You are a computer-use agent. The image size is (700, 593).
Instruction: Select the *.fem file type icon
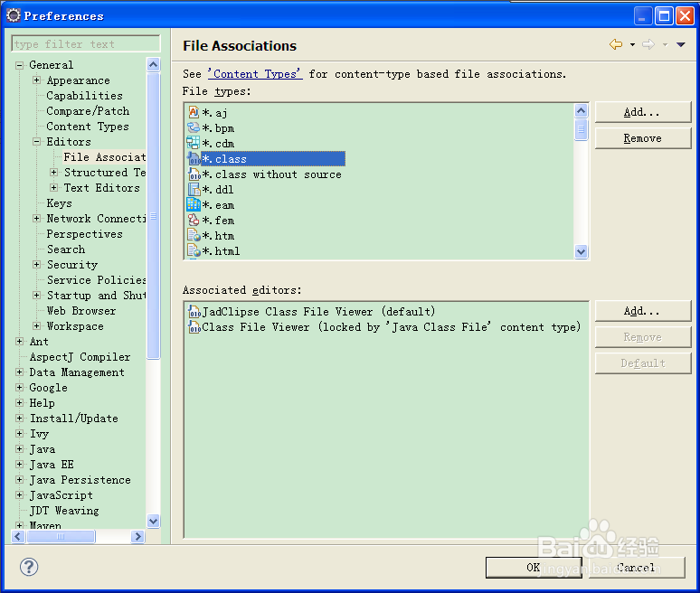coord(194,220)
